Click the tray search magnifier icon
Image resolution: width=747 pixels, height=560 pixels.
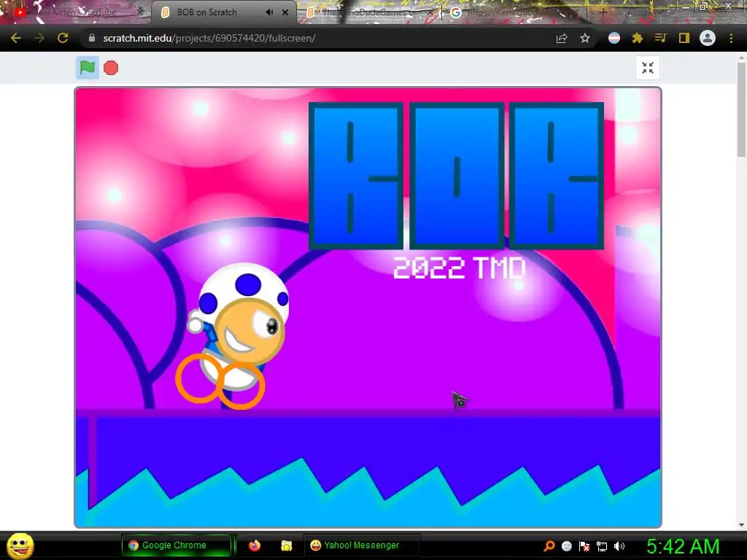[549, 545]
